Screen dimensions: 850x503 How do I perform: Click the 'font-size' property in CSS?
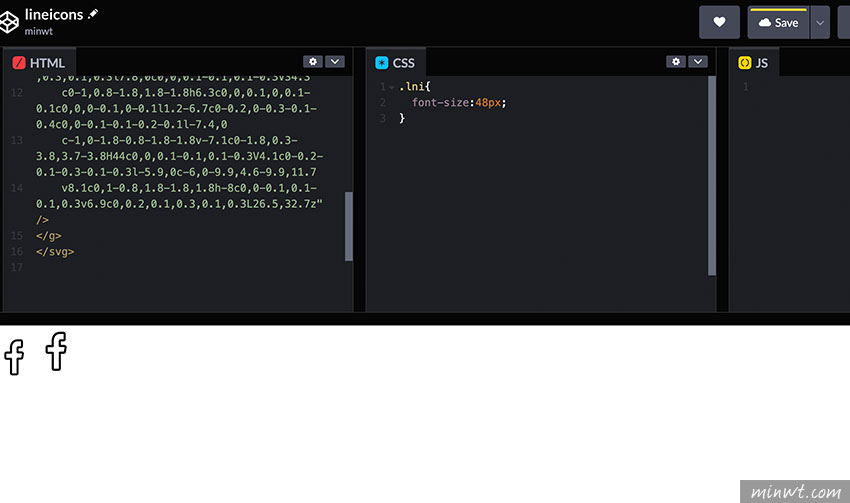coord(441,102)
